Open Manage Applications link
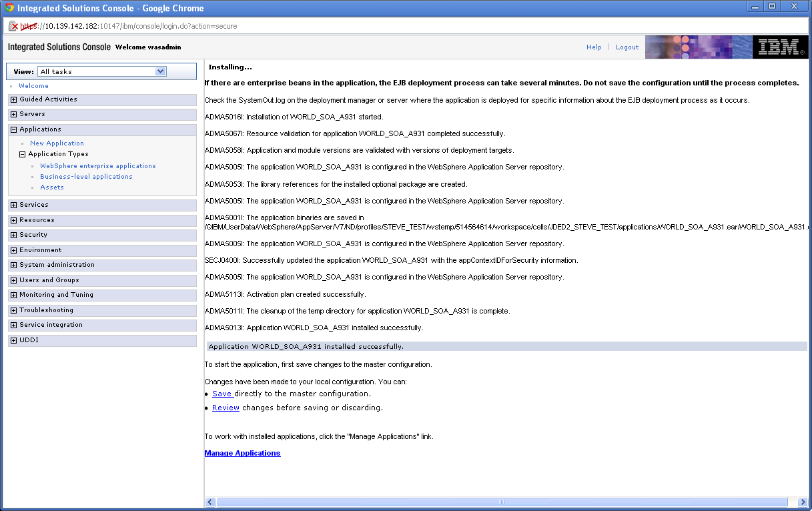 242,453
